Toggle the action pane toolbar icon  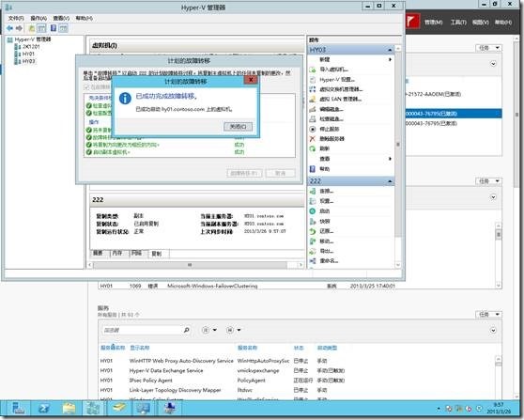click(x=64, y=28)
